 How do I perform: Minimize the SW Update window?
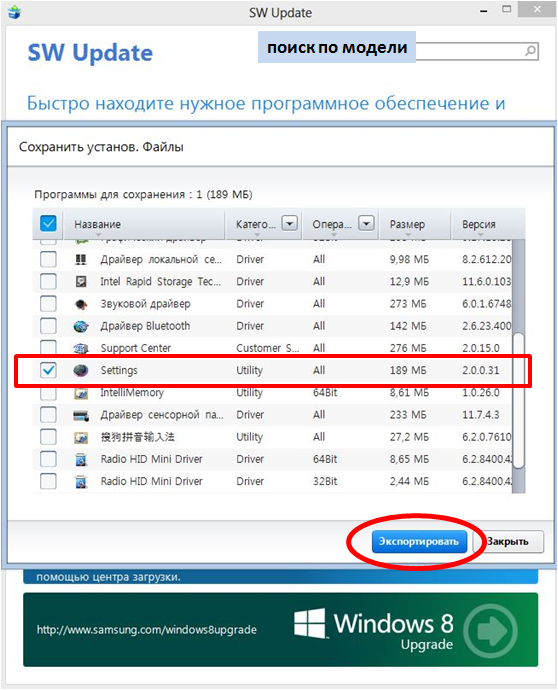(484, 11)
